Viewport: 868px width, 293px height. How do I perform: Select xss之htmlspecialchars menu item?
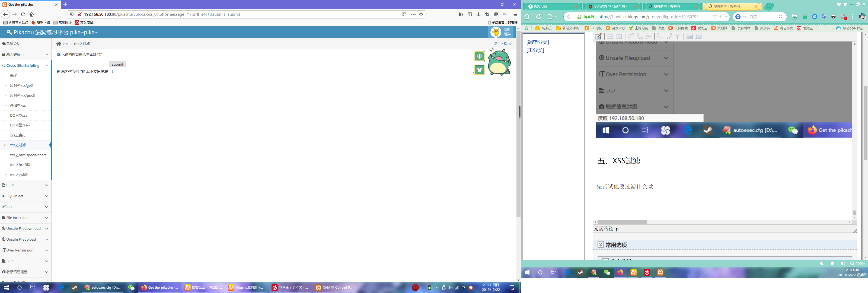(x=28, y=155)
